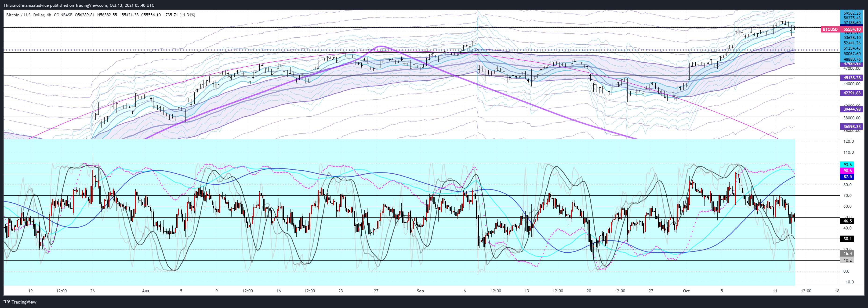Image resolution: width=868 pixels, height=308 pixels.
Task: Click the purple price label 36598.33
Action: coord(852,127)
